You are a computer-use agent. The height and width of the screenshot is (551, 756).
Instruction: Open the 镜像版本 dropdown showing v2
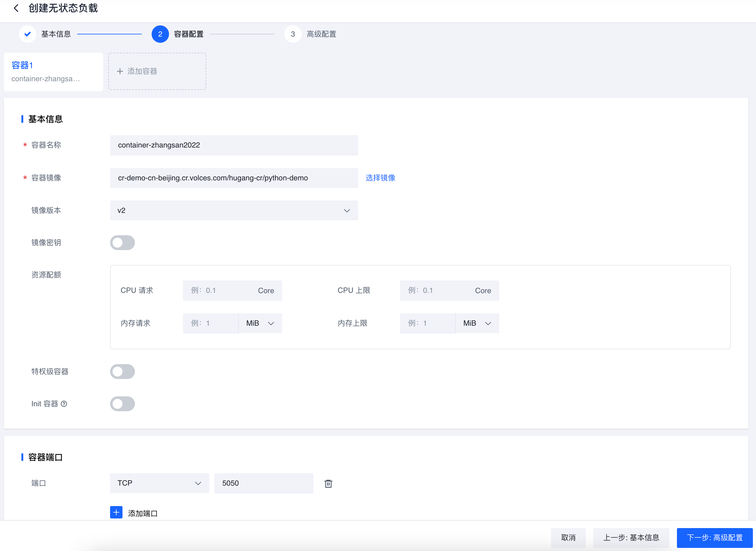click(x=233, y=210)
